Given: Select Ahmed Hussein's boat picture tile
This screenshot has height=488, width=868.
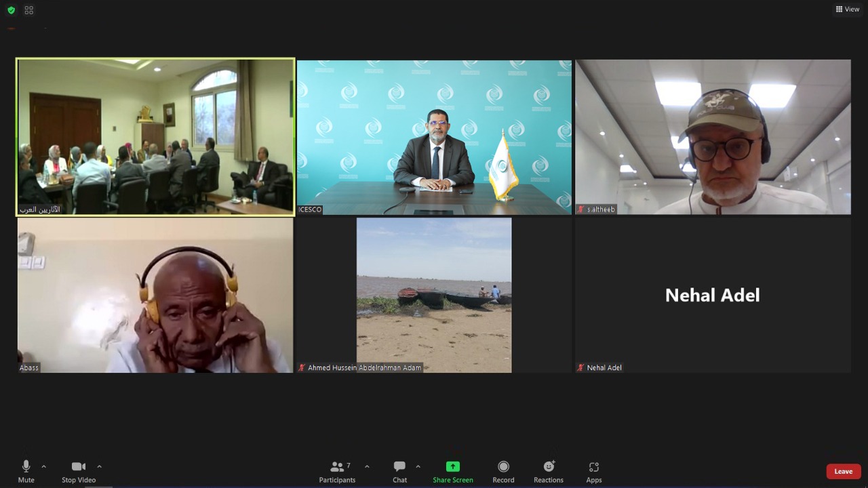Looking at the screenshot, I should [434, 295].
